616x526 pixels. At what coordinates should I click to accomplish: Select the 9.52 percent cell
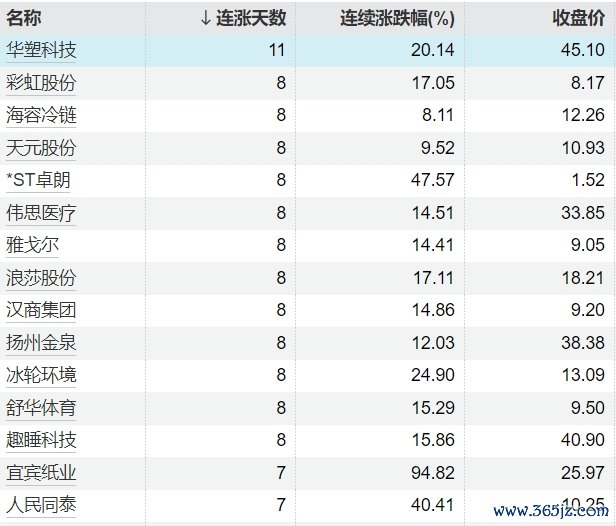[438, 148]
